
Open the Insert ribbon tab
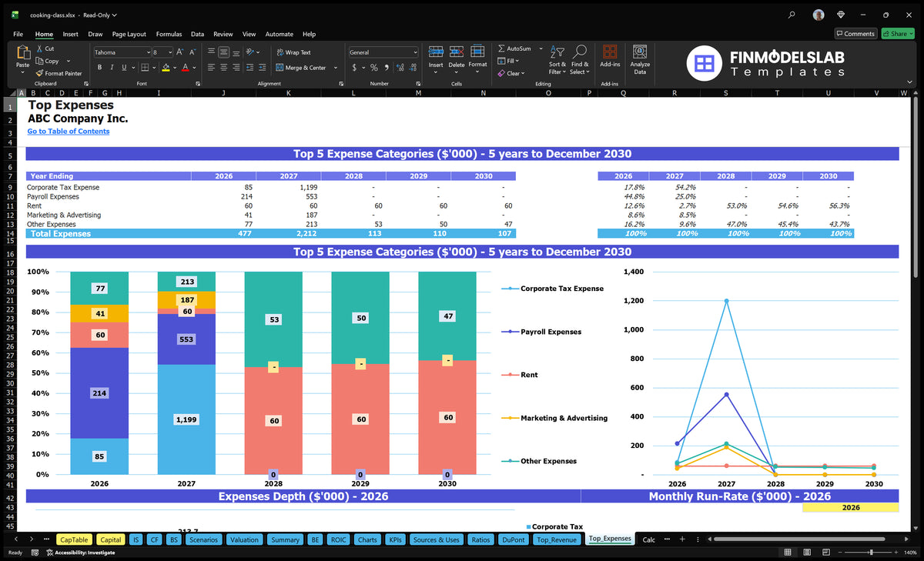(70, 34)
